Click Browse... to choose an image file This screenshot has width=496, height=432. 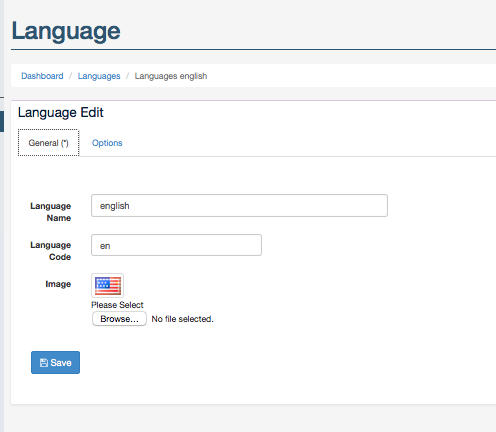tap(119, 319)
